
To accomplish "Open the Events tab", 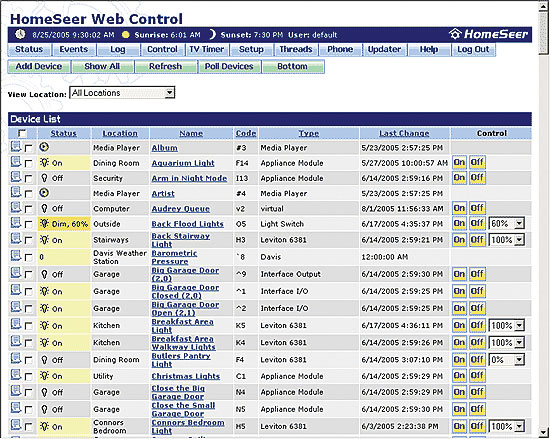I will (74, 49).
